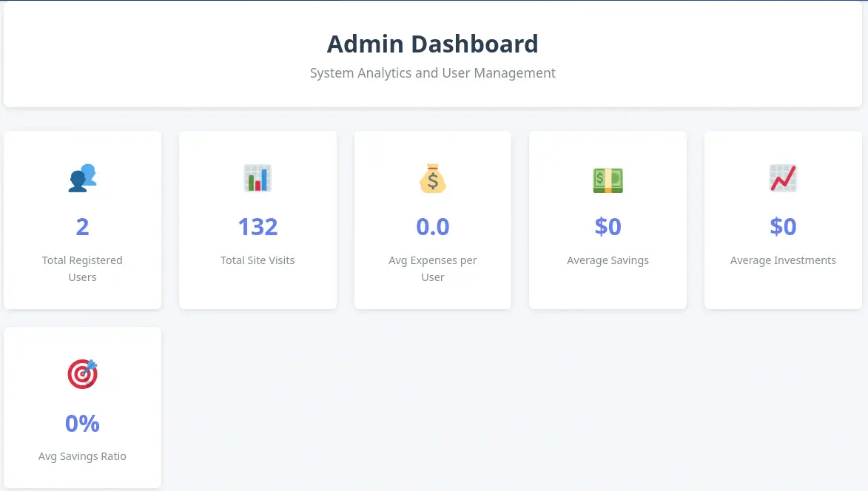The image size is (868, 491).
Task: Click the $0 value above Average Savings
Action: [x=608, y=226]
